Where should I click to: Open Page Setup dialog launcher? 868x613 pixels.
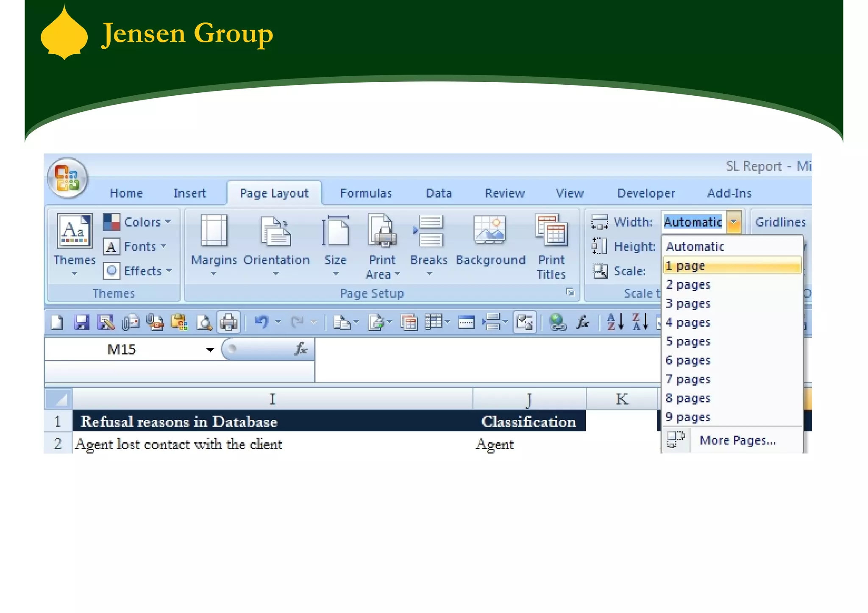pyautogui.click(x=570, y=292)
